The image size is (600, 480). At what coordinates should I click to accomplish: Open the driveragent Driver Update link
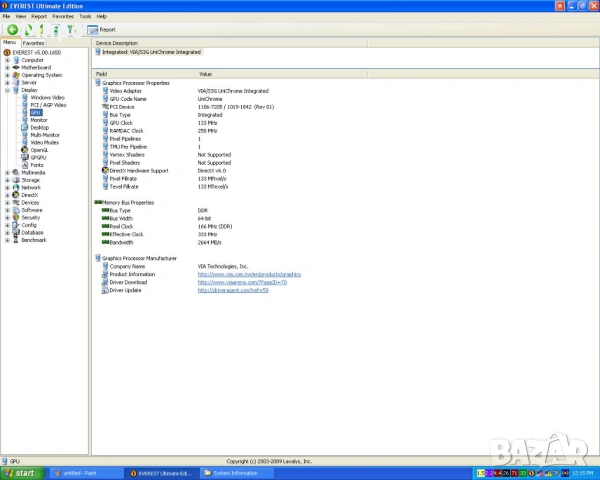click(x=233, y=291)
